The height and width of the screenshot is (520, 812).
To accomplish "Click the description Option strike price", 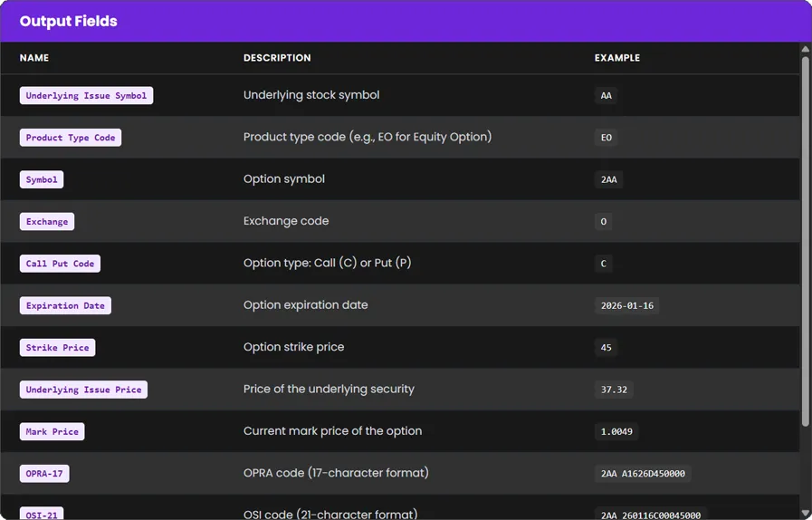I will pos(293,347).
